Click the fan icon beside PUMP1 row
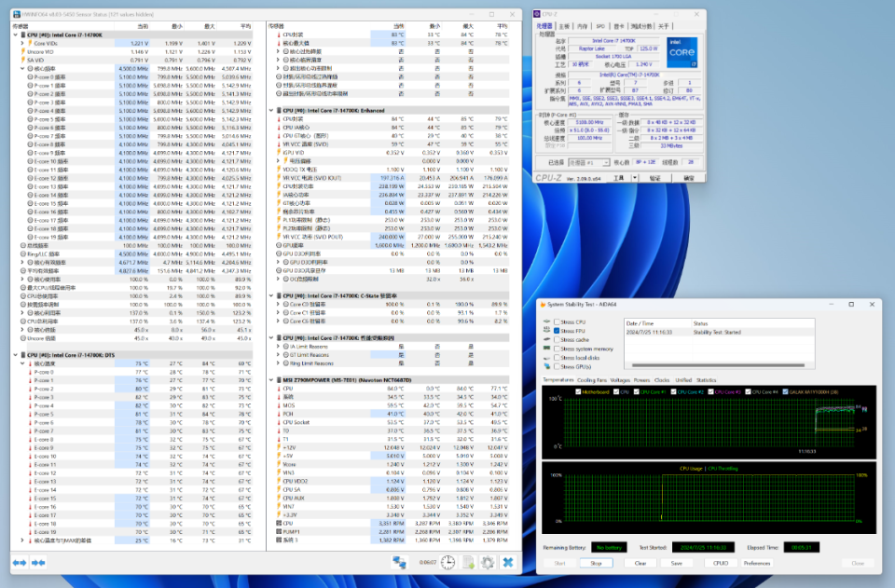This screenshot has width=895, height=588. click(x=279, y=531)
